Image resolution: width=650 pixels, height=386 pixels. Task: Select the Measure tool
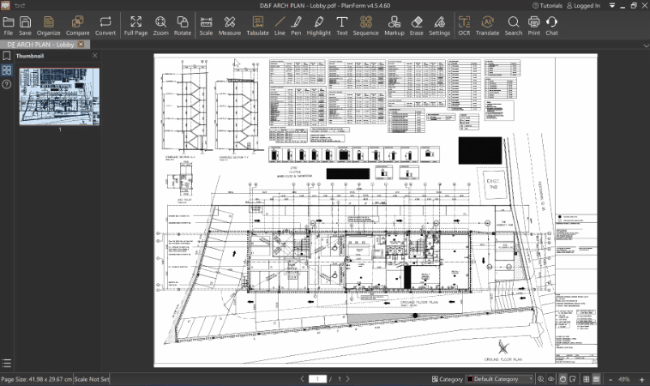(229, 26)
